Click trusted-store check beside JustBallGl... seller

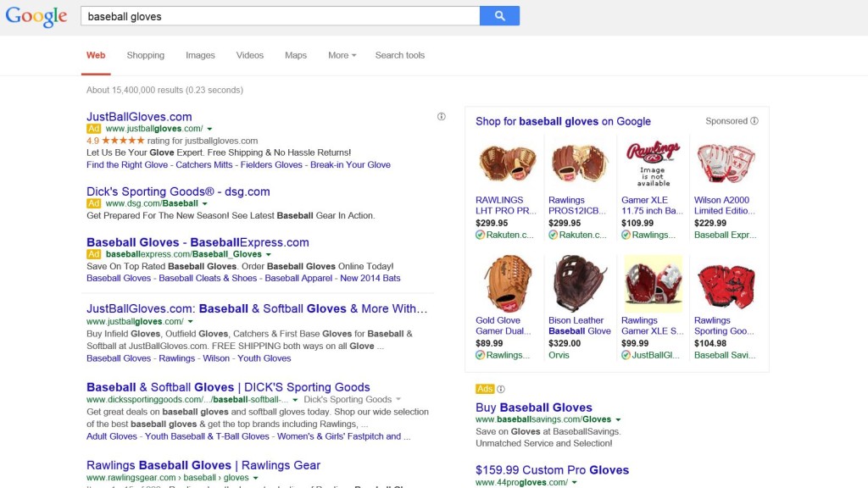(626, 355)
